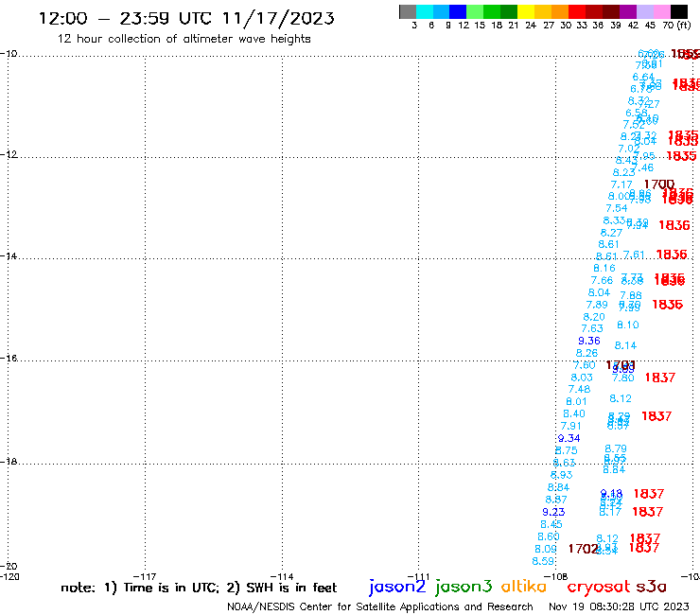Click the '-14' latitude axis label
The width and height of the screenshot is (700, 615).
tap(9, 256)
